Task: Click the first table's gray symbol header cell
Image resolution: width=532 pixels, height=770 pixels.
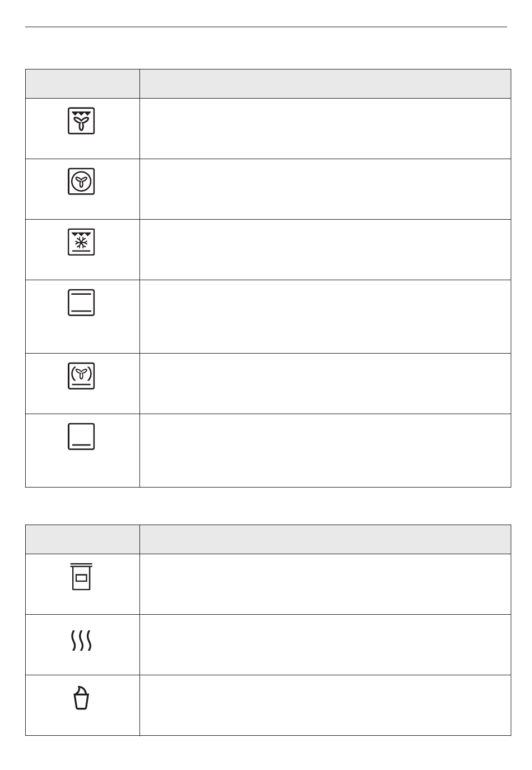Action: click(82, 84)
